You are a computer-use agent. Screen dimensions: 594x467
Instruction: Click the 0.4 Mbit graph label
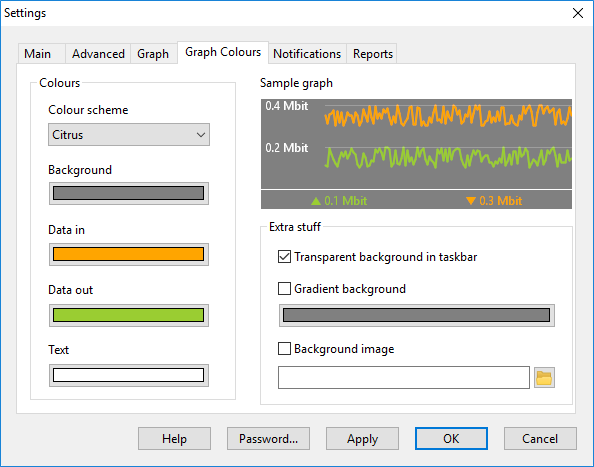tap(287, 106)
